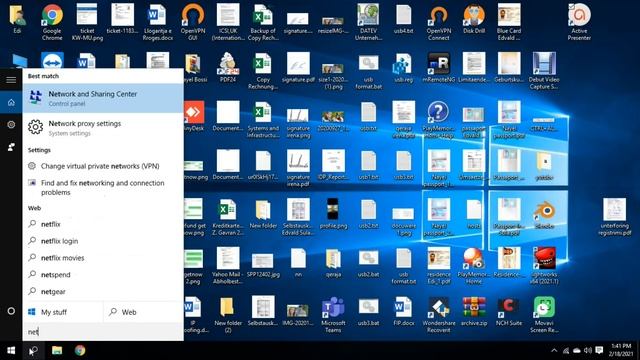Viewport: 640px width, 360px height.
Task: Open File Explorer from taskbar
Action: pos(57,351)
